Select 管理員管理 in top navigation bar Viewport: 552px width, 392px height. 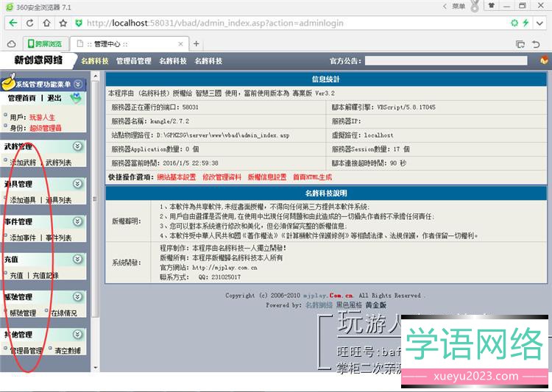click(x=133, y=61)
